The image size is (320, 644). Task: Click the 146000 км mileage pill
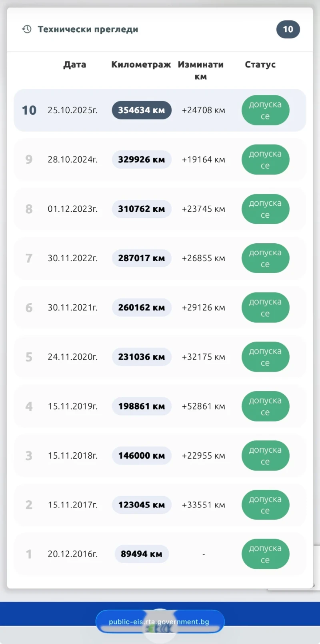141,455
